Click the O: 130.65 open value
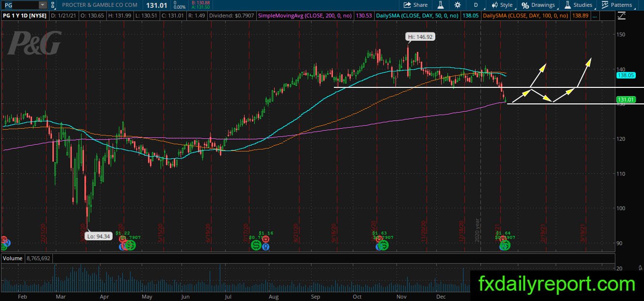 93,16
